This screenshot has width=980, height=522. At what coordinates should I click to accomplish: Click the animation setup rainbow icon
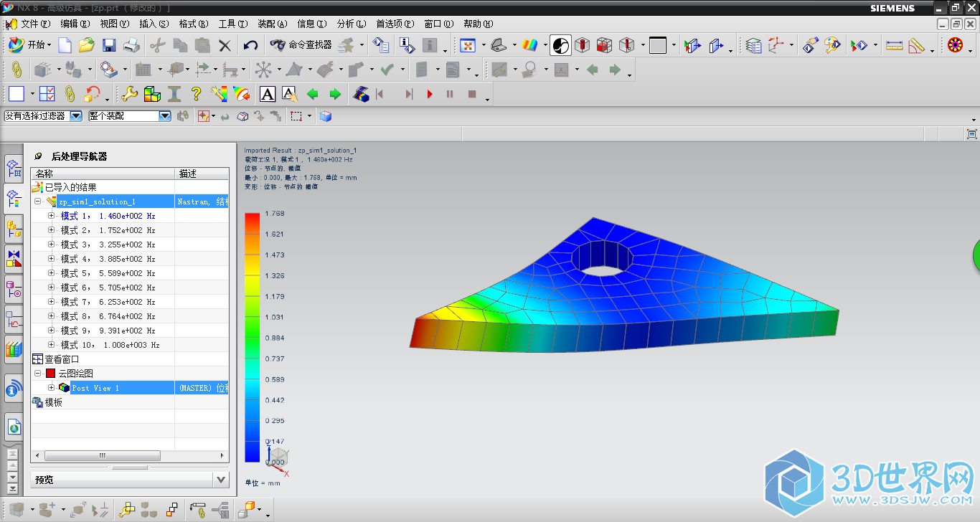(362, 94)
